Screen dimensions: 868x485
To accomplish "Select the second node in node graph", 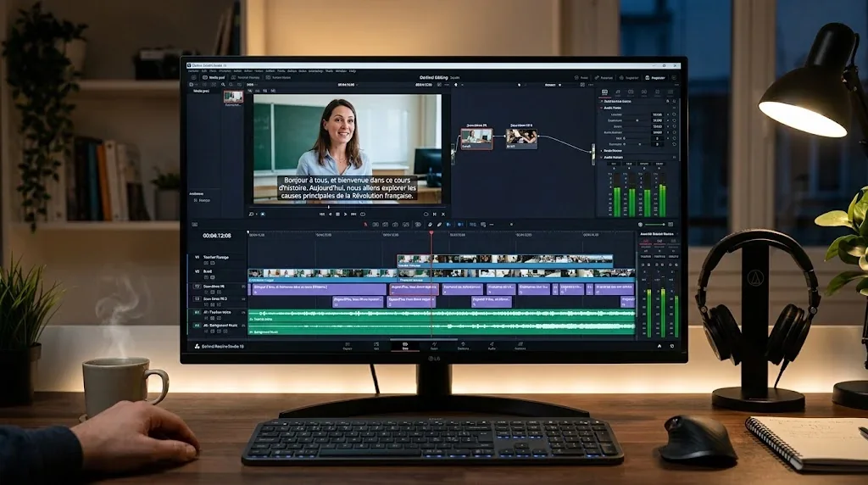I will click(521, 138).
